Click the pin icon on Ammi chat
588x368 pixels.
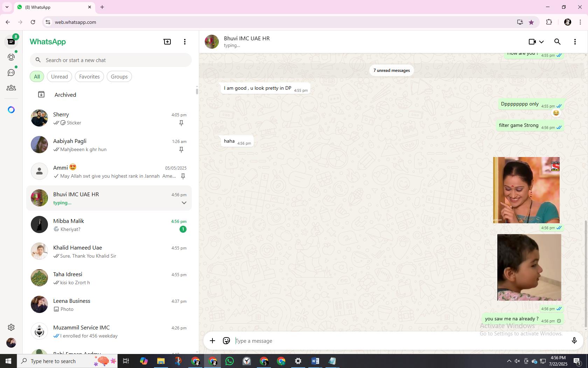[183, 176]
